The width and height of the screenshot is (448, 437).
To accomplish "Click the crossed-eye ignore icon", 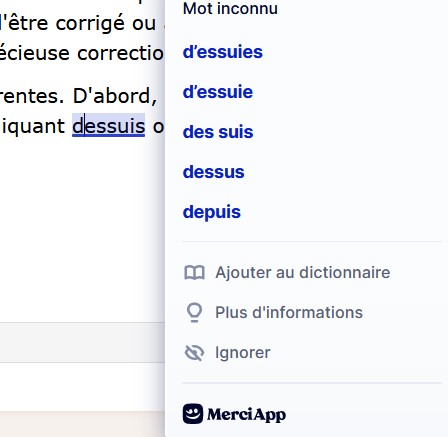I will point(194,353).
